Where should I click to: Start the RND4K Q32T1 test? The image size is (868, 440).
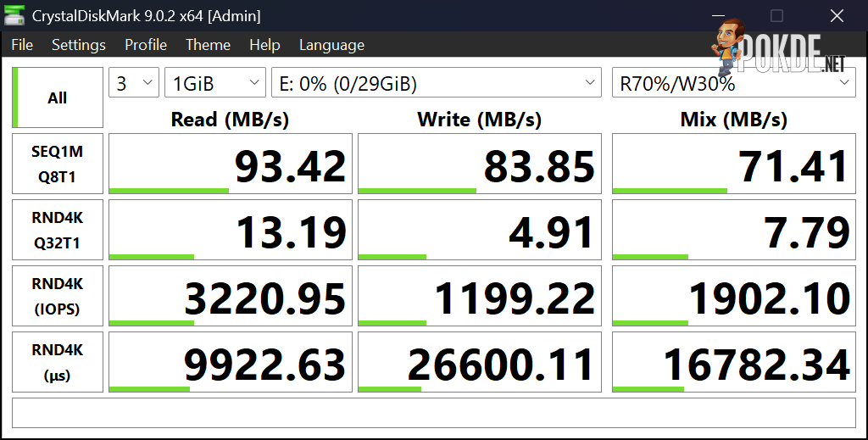point(58,230)
